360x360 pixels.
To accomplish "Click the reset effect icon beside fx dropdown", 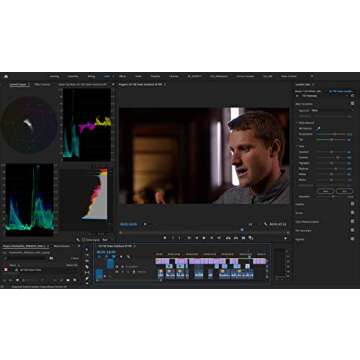I will (352, 96).
